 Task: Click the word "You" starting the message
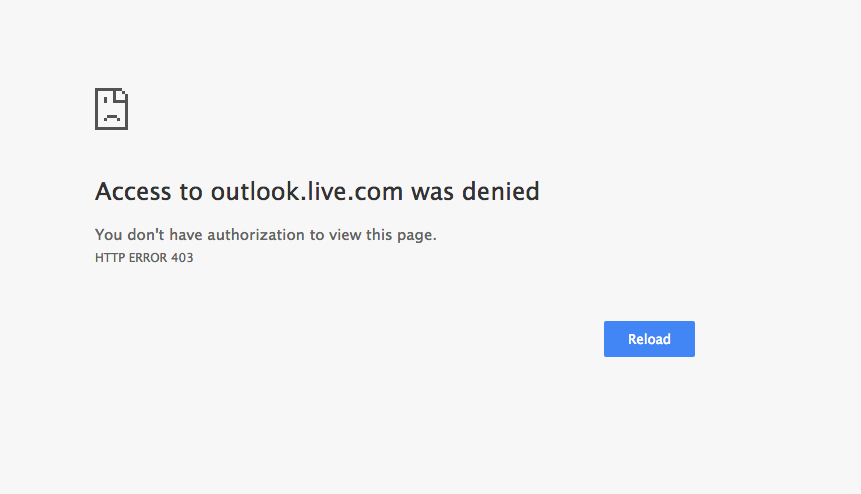tap(108, 235)
